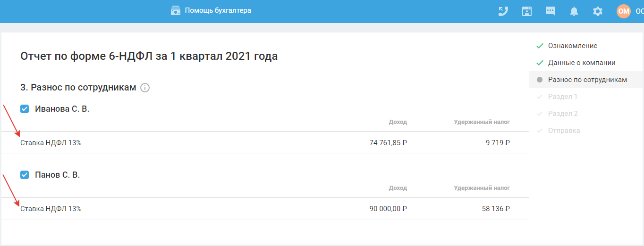Open the Помощь бухгалтера link
Image resolution: width=644 pixels, height=246 pixels.
(218, 10)
